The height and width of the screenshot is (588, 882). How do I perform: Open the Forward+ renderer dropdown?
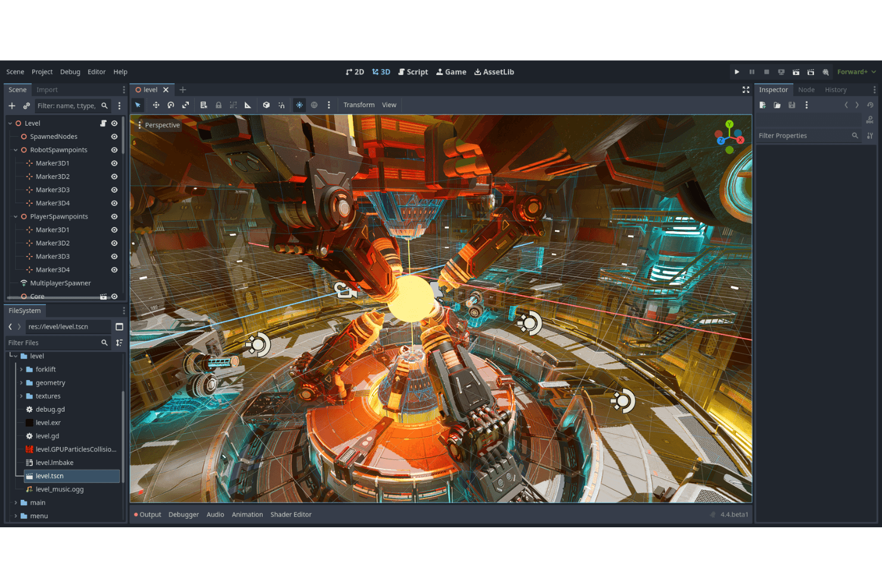pos(856,72)
